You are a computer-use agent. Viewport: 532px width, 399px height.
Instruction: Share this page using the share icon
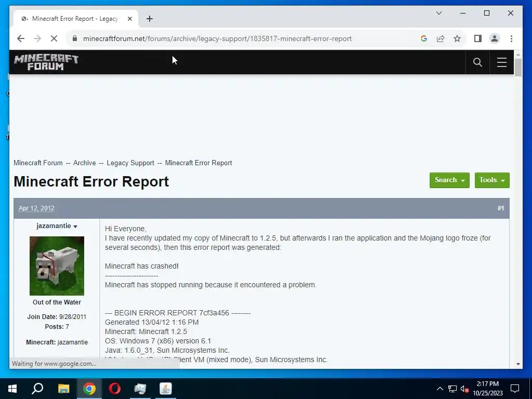(x=441, y=38)
